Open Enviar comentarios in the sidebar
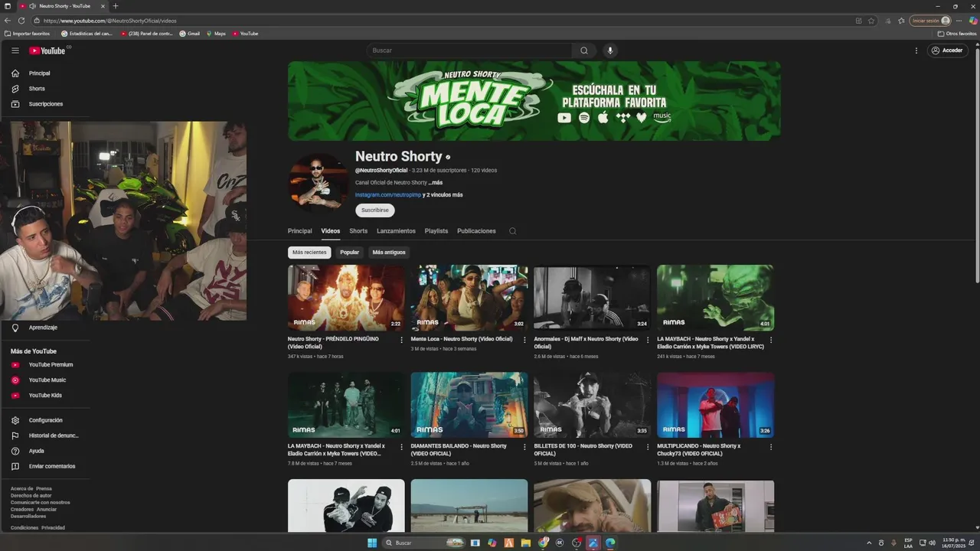 (46, 466)
